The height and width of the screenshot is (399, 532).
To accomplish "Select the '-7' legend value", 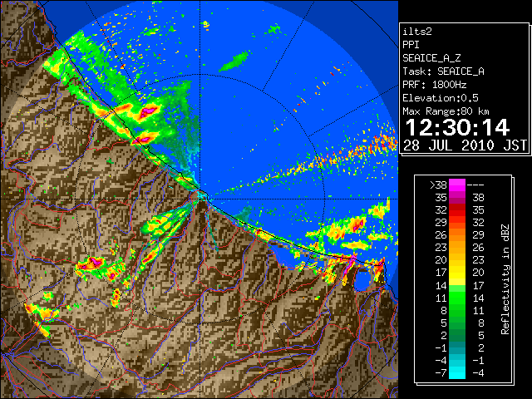I will point(441,372).
